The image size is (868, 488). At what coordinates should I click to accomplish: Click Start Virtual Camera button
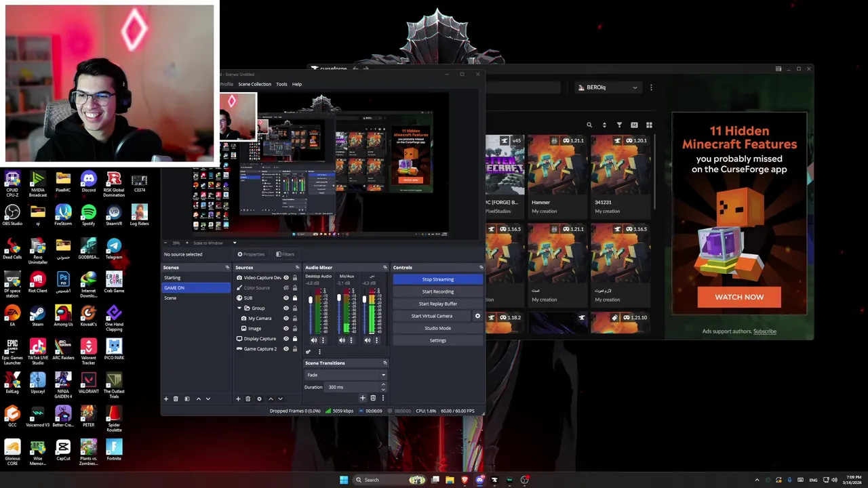[432, 316]
